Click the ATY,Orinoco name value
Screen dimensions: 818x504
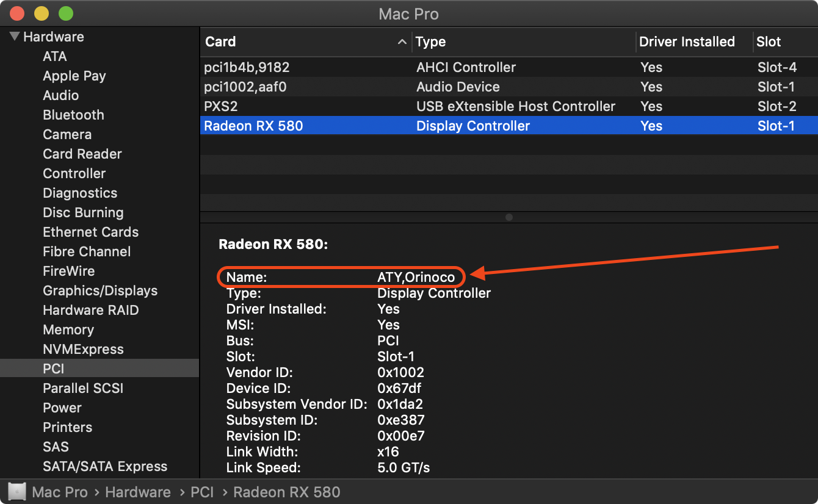(x=416, y=277)
